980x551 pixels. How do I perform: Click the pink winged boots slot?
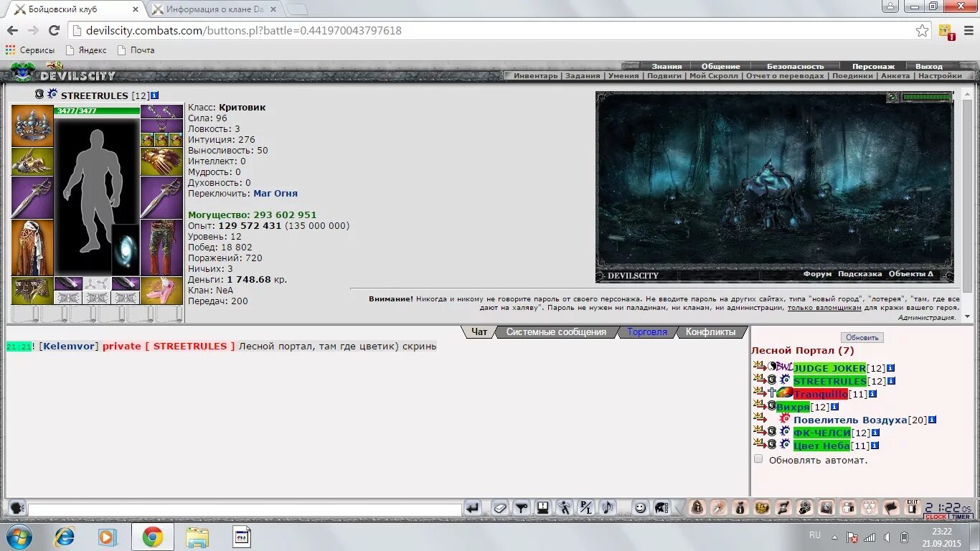click(161, 291)
